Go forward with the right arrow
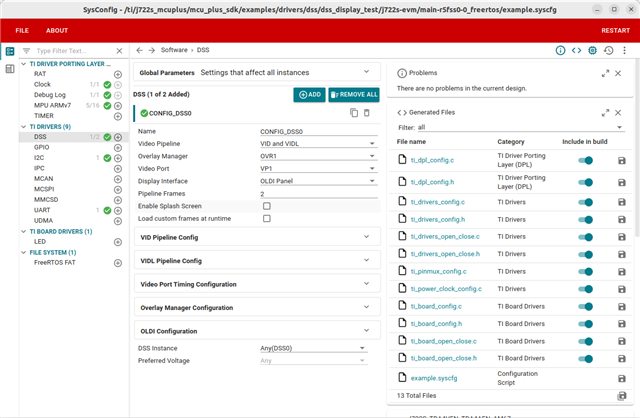Screen dimensions: 640x418 (152, 50)
